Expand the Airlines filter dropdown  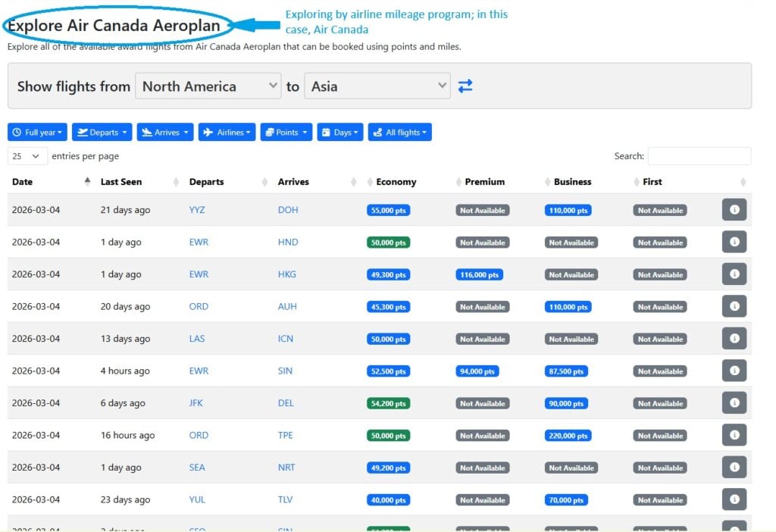pyautogui.click(x=227, y=132)
